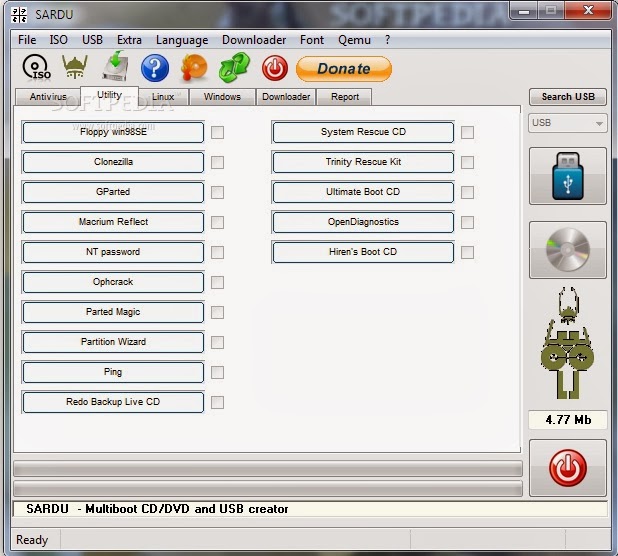Switch to the Report tab

(345, 97)
